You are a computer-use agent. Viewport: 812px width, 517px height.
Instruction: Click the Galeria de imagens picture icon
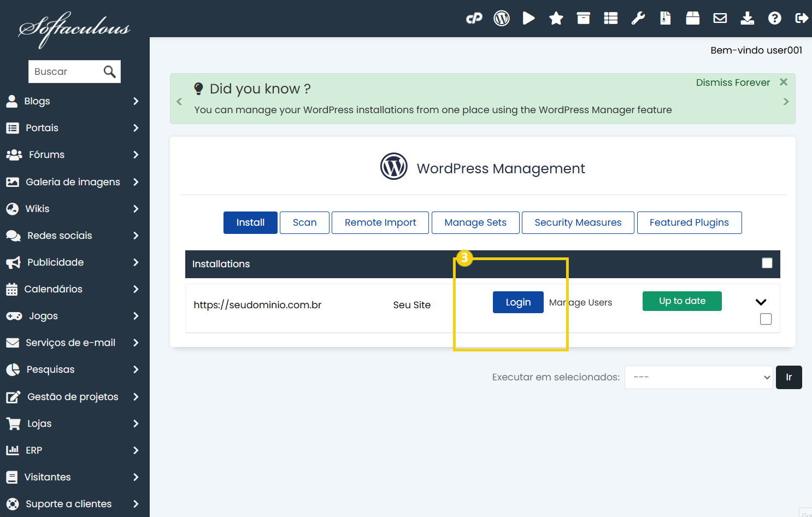pos(13,182)
